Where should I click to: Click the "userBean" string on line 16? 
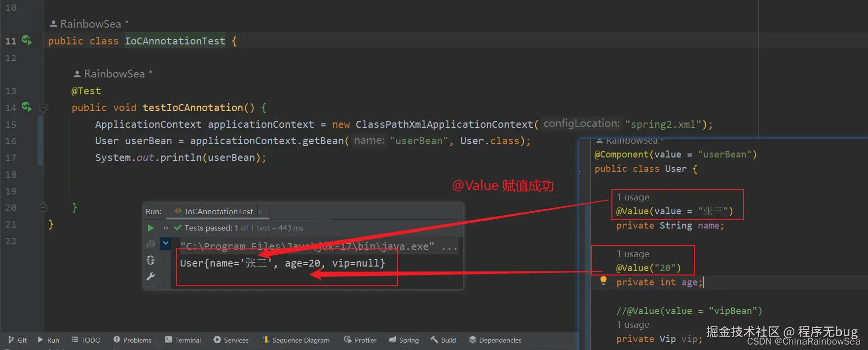click(x=418, y=141)
